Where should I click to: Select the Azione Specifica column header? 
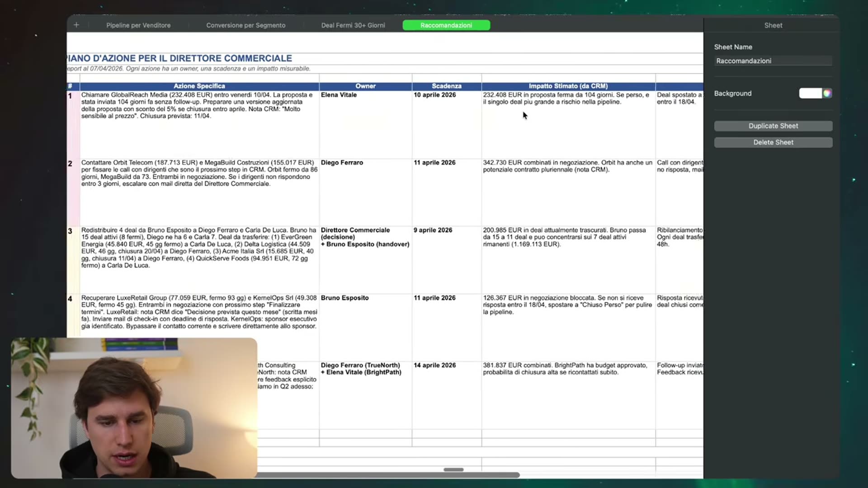coord(199,86)
